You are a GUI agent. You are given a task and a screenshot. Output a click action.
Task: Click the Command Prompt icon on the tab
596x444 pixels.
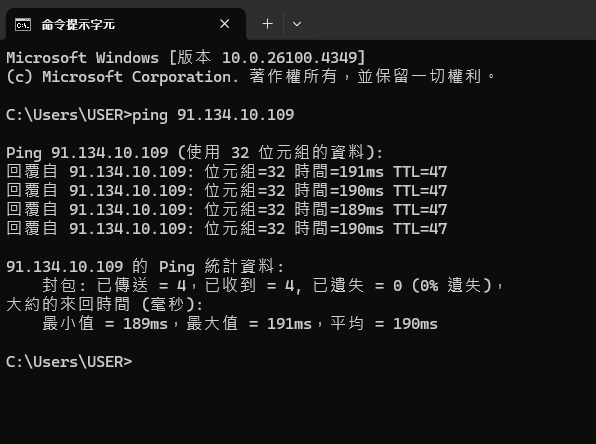tap(23, 25)
